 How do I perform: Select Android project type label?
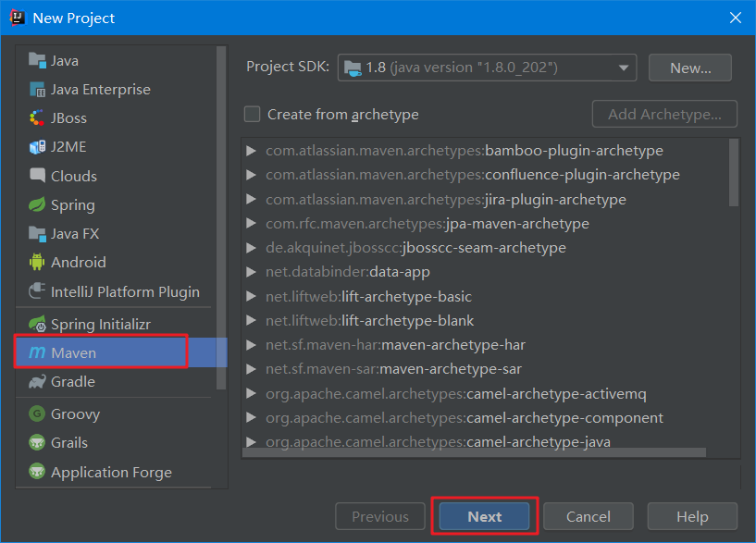[78, 262]
